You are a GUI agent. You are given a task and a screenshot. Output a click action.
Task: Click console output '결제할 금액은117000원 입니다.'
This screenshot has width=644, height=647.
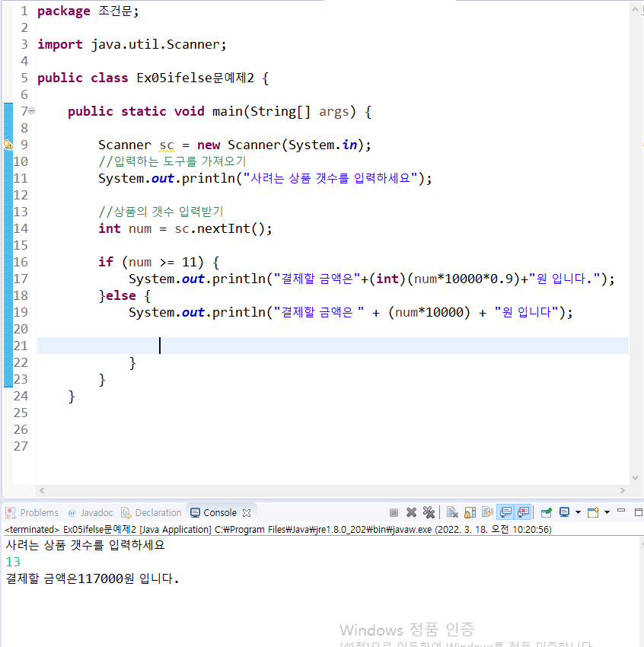92,578
